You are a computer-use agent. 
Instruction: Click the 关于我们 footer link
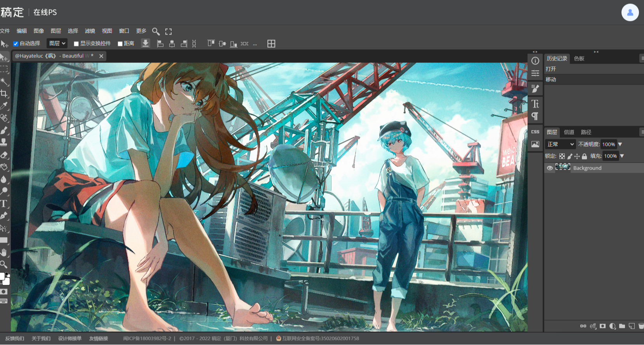click(41, 338)
